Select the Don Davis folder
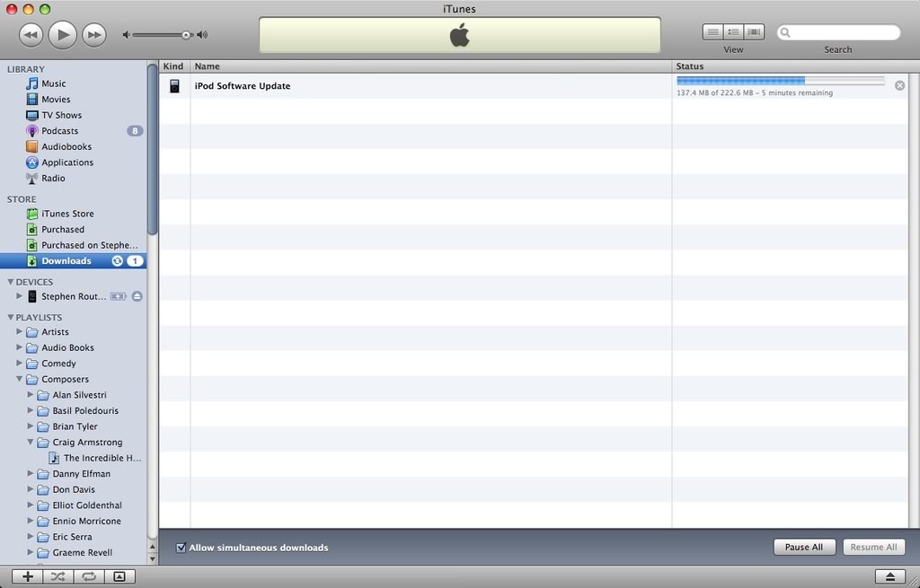Viewport: 920px width, 588px height. coord(74,490)
